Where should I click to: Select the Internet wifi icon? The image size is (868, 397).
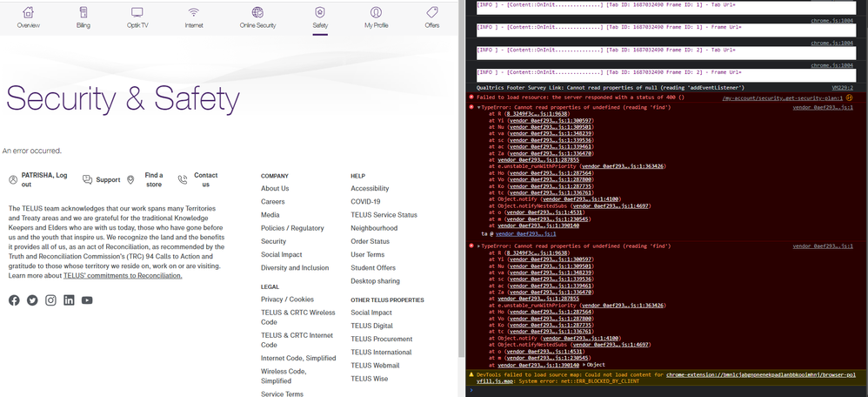click(194, 13)
